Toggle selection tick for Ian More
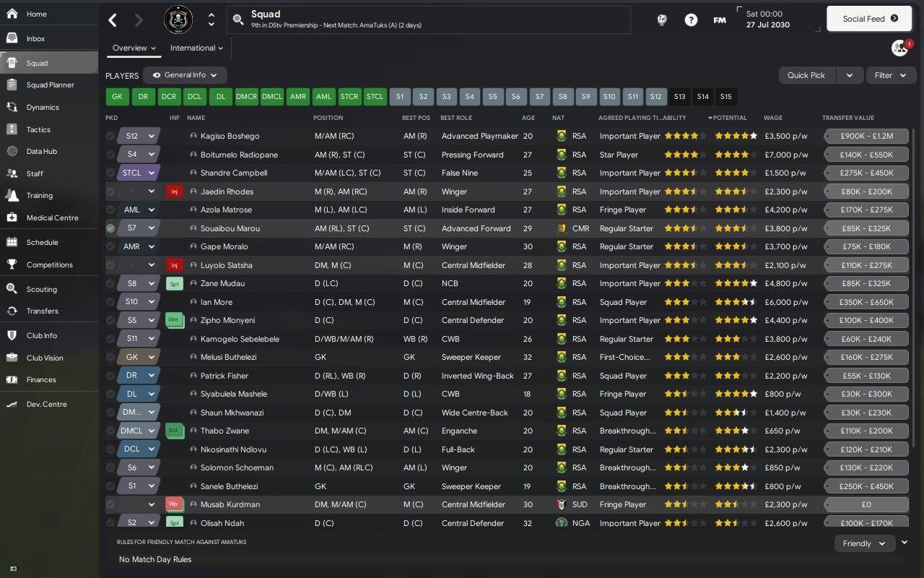The image size is (924, 578). [x=110, y=302]
